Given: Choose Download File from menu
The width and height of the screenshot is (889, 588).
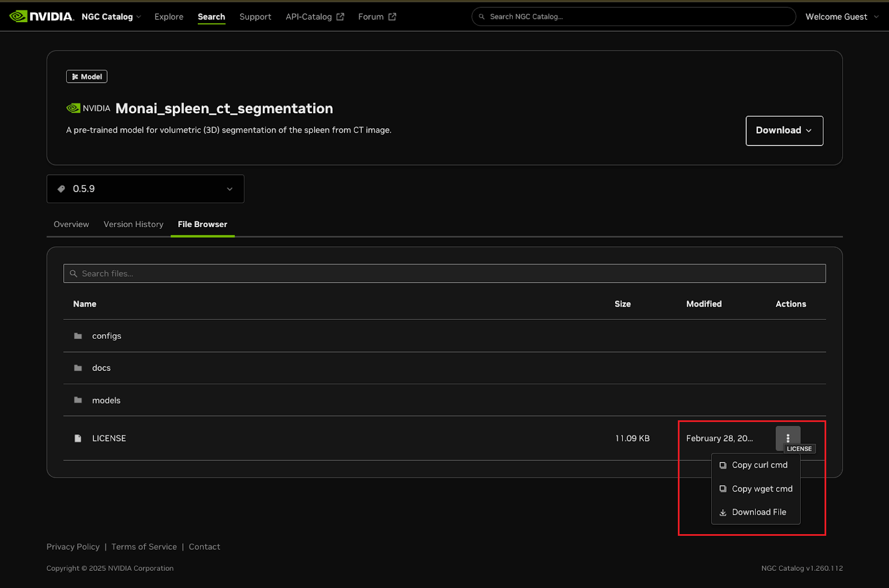Looking at the screenshot, I should pos(756,512).
